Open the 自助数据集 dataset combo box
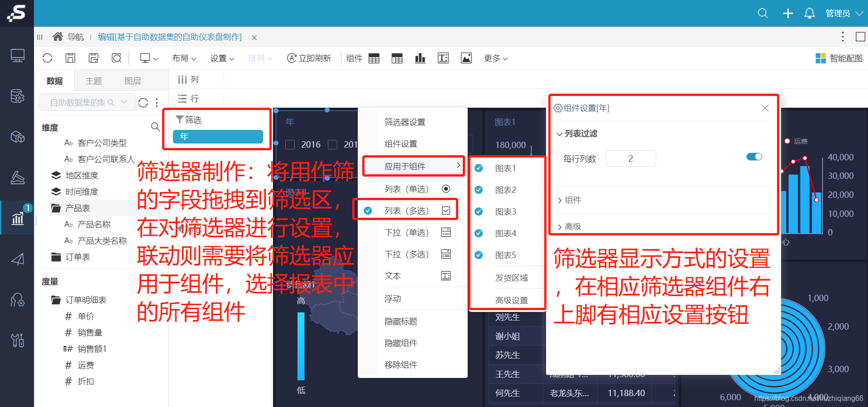The image size is (868, 407). [x=87, y=102]
